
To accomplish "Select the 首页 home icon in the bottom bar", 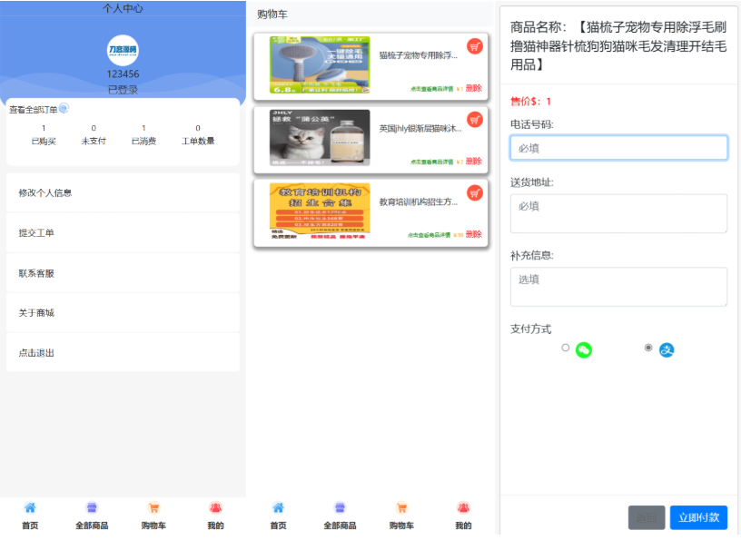I will tap(31, 507).
